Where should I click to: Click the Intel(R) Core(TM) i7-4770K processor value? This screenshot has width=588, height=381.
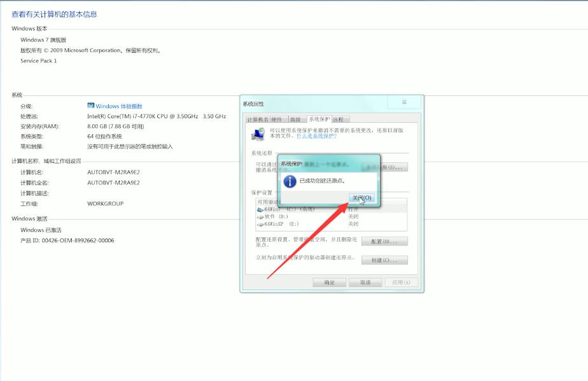157,116
